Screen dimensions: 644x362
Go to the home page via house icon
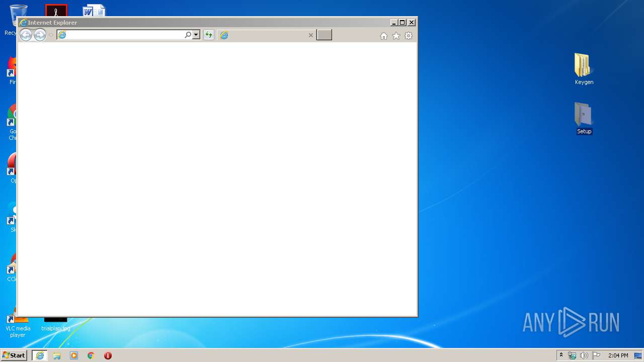[x=384, y=36]
